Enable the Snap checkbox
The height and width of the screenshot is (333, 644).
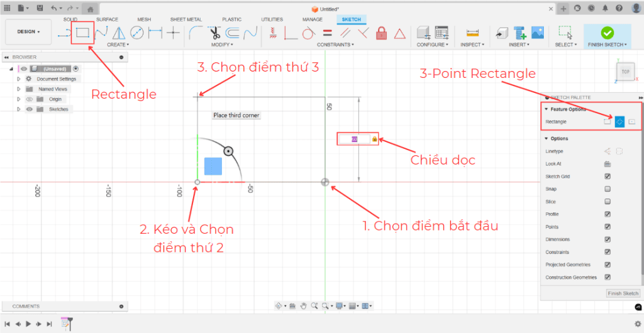pyautogui.click(x=608, y=189)
